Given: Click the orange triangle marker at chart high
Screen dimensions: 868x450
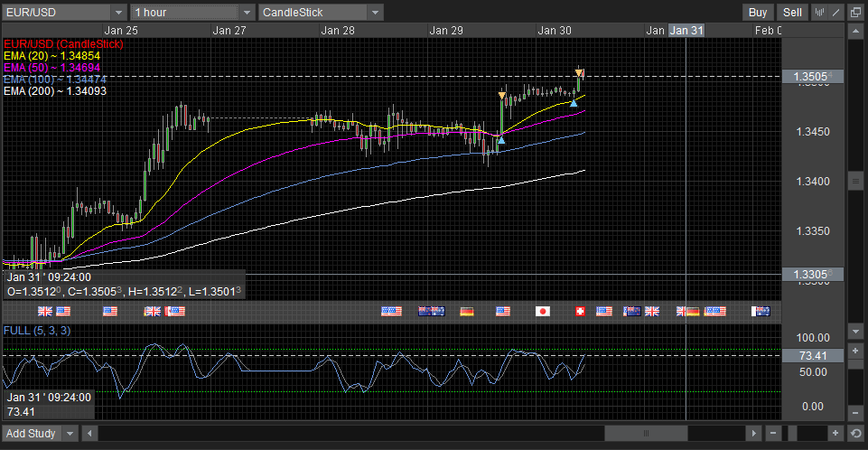Looking at the screenshot, I should (578, 72).
